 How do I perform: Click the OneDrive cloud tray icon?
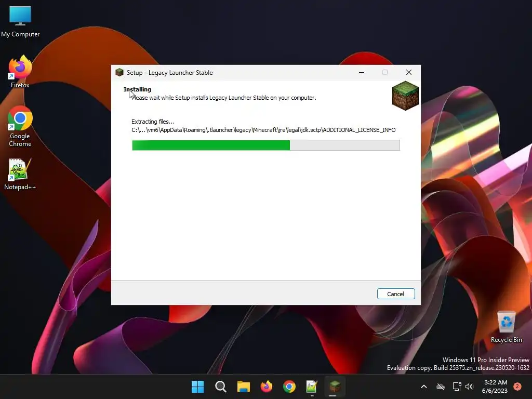pos(441,387)
